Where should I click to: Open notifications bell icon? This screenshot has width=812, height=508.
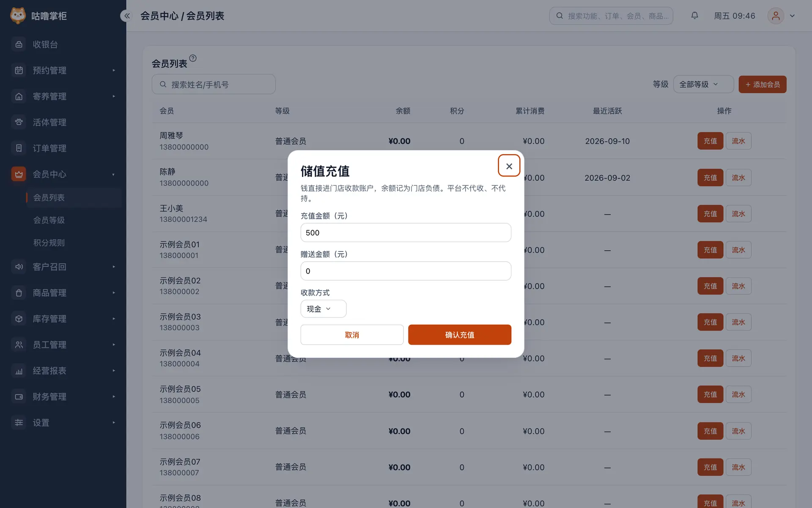694,16
